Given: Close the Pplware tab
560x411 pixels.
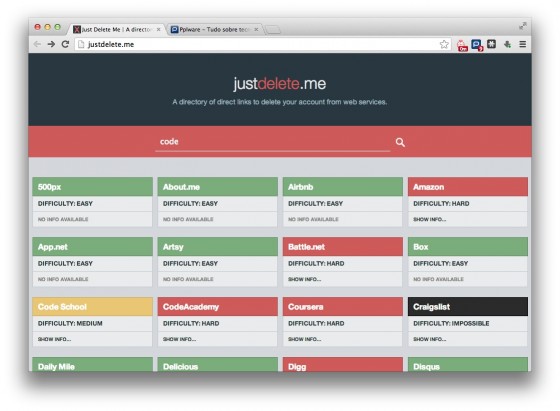Looking at the screenshot, I should (x=256, y=29).
